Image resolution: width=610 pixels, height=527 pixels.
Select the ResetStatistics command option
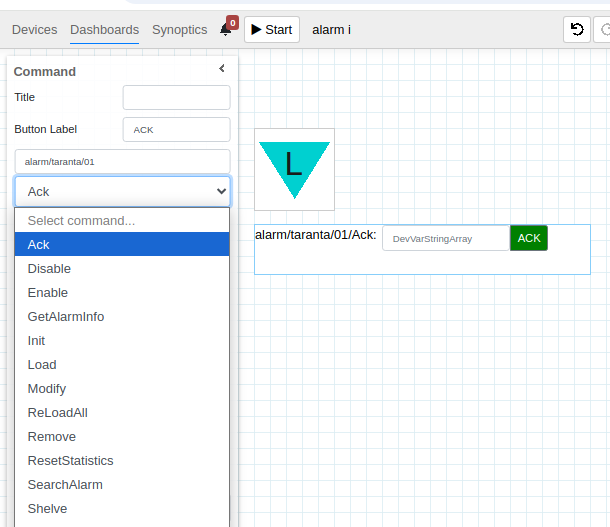click(x=122, y=460)
